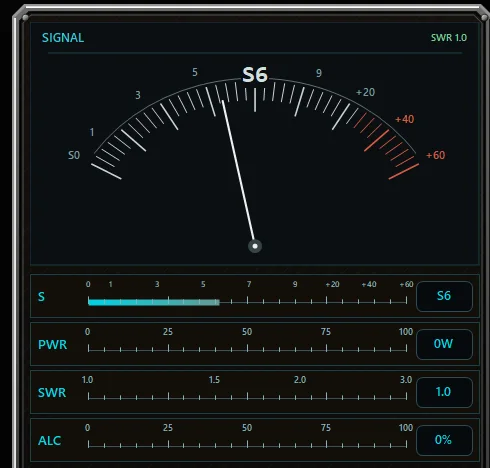Click the PWR meter scale bar
490x468 pixels.
(247, 349)
